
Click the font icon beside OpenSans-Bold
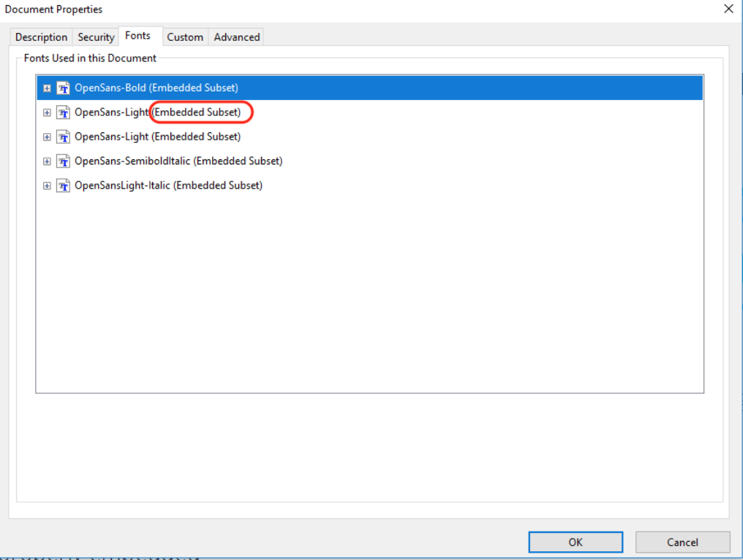[x=63, y=88]
